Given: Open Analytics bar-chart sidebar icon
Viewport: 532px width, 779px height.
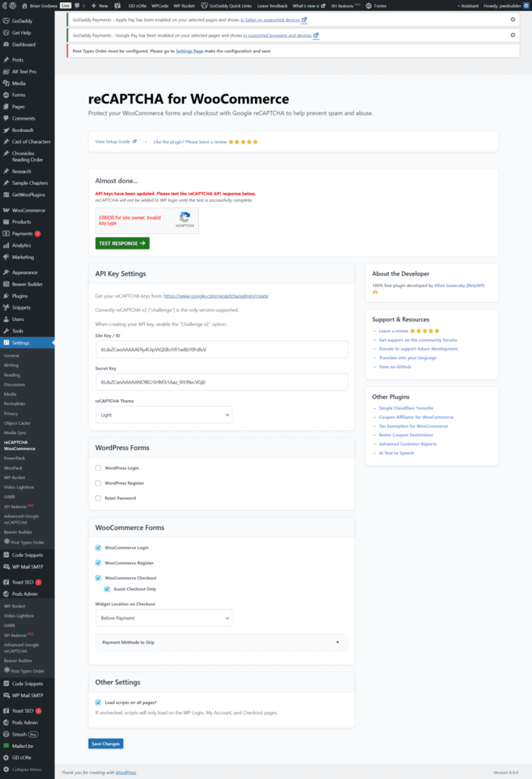Looking at the screenshot, I should point(6,245).
